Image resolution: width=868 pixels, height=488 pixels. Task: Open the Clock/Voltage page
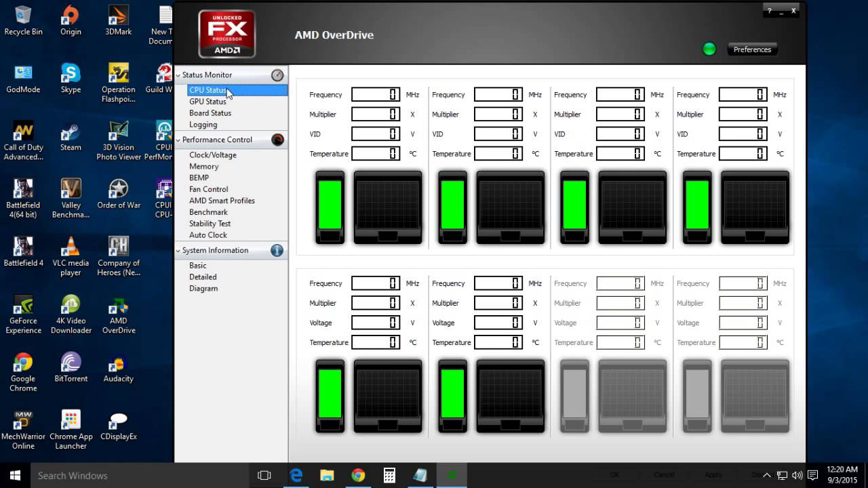[x=213, y=155]
